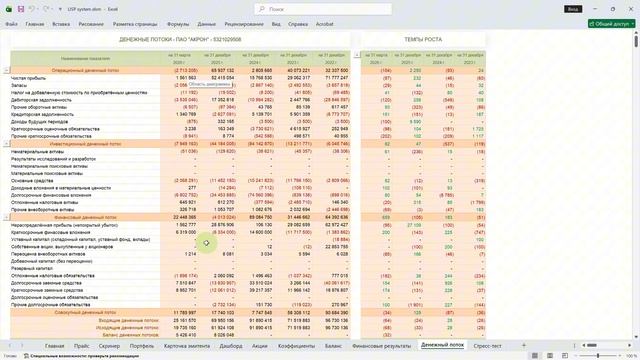
Task: Collapse the Инвестиционный денежный поток group
Action: (x=6, y=144)
